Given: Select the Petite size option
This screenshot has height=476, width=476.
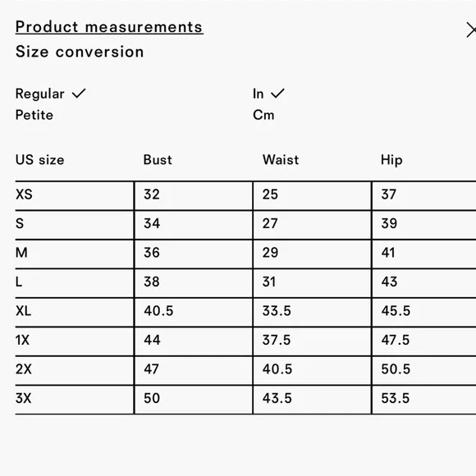Looking at the screenshot, I should pos(34,115).
